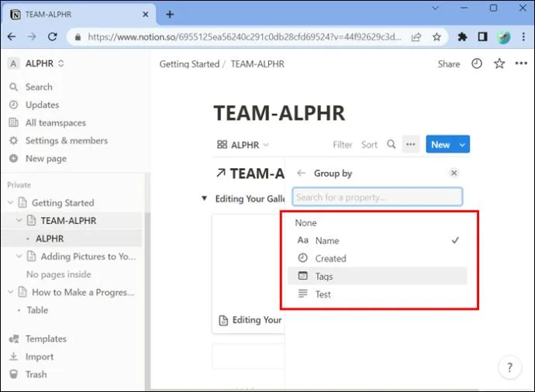Group by the Tags property

(x=378, y=276)
